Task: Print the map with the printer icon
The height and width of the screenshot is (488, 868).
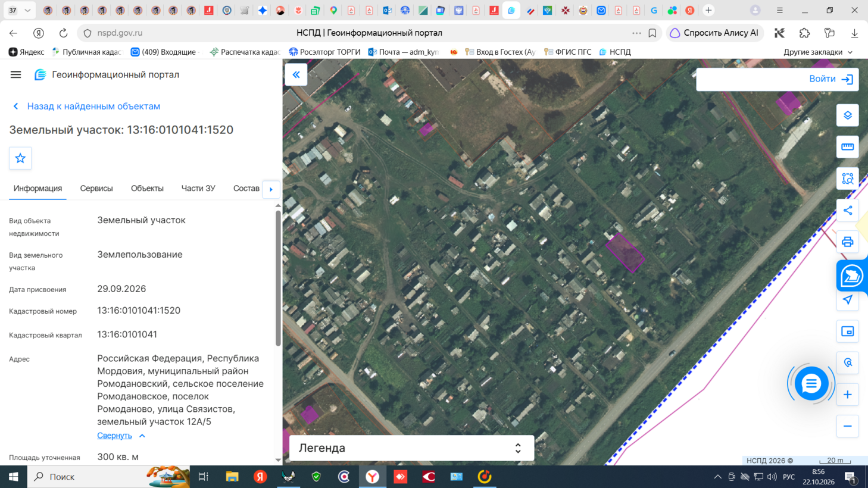Action: click(847, 242)
